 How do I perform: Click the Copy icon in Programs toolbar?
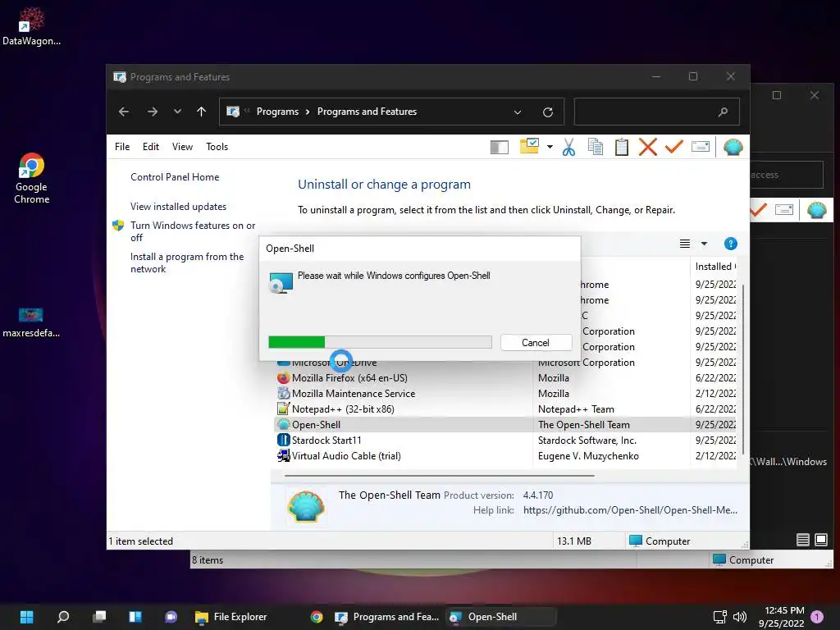click(x=596, y=147)
